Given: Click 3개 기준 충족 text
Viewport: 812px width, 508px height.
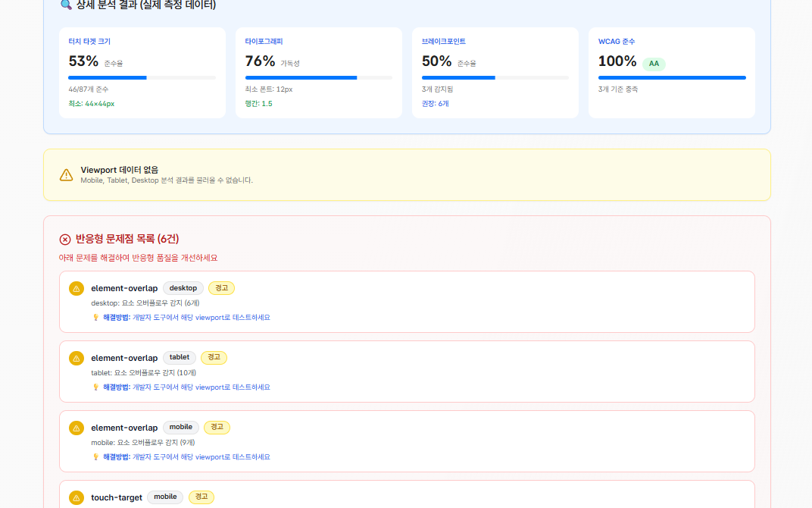Looking at the screenshot, I should point(618,89).
